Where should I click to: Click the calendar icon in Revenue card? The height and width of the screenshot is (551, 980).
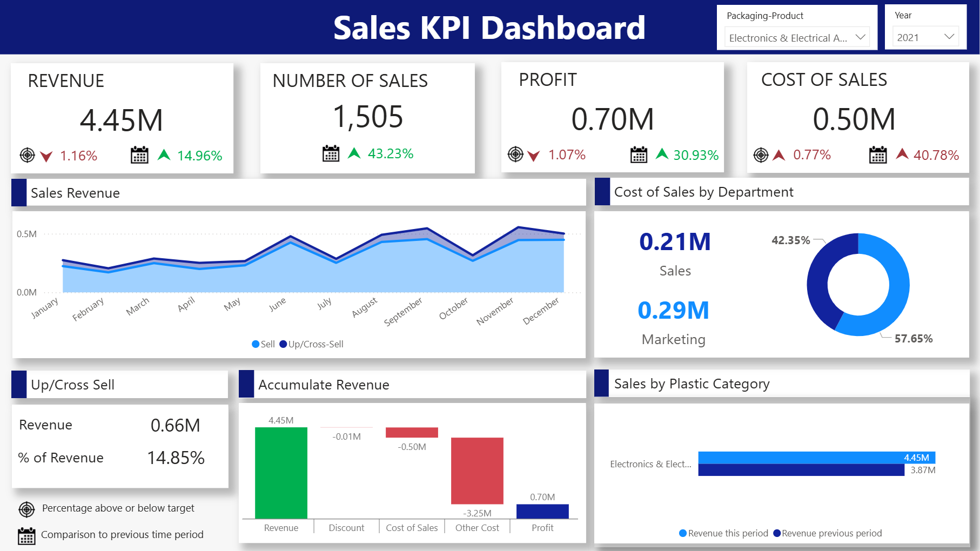coord(139,155)
